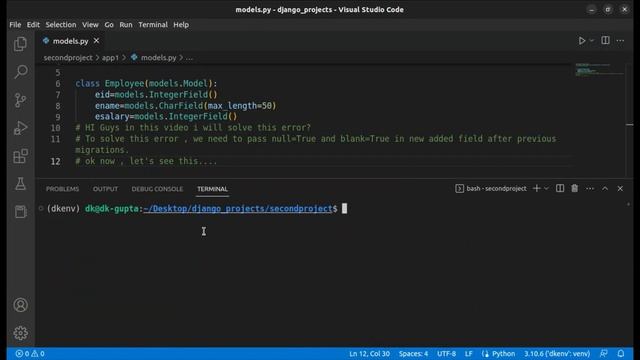Viewport: 640px width, 360px height.
Task: Change the UTF-8 encoding in status bar
Action: (x=447, y=354)
